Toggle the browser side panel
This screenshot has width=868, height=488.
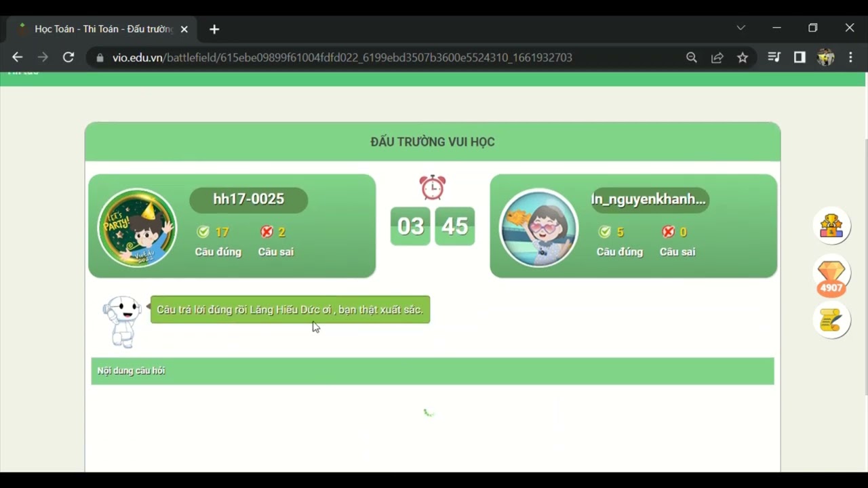coord(800,58)
